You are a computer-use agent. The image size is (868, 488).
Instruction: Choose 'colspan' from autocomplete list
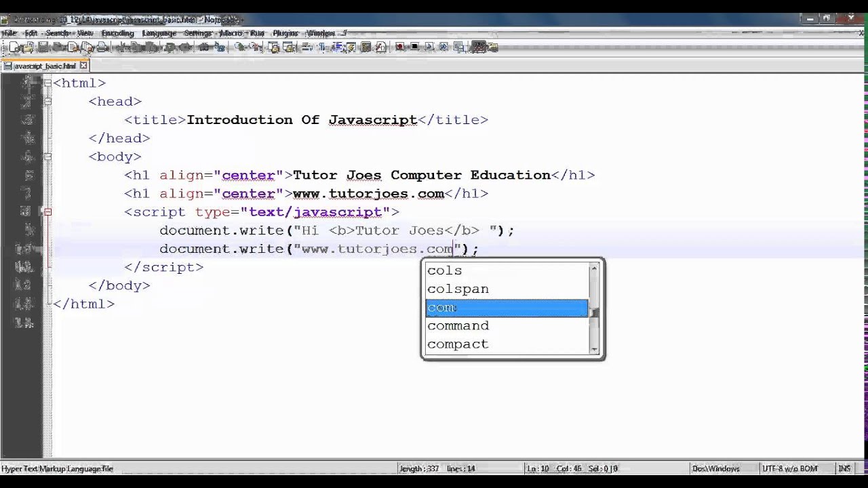coord(507,289)
